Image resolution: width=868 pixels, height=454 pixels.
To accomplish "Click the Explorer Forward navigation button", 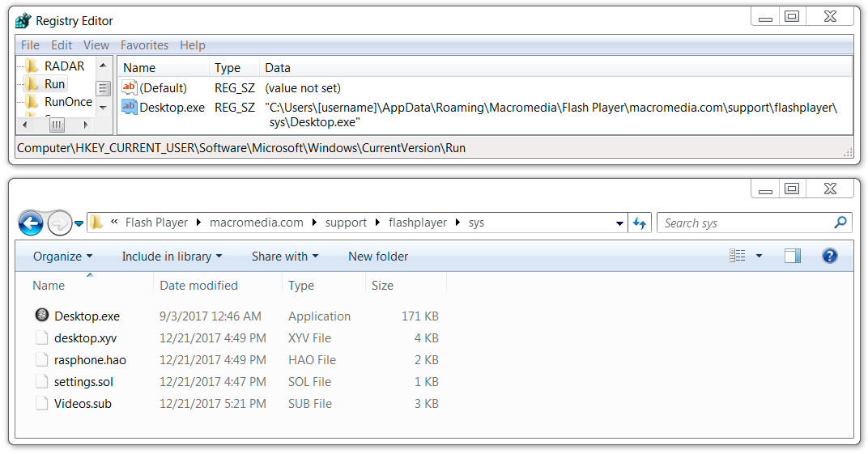I will [x=60, y=223].
